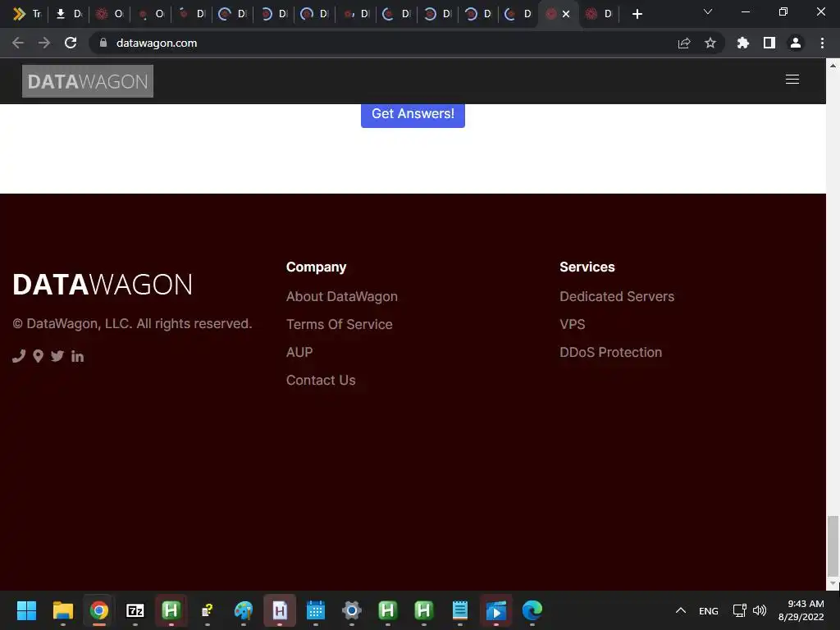The height and width of the screenshot is (630, 840).
Task: Open browser extensions puzzle icon
Action: tap(742, 43)
